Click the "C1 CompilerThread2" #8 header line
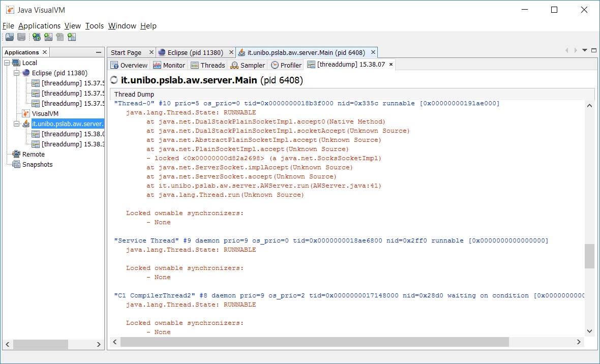This screenshot has height=364, width=600. pos(349,295)
